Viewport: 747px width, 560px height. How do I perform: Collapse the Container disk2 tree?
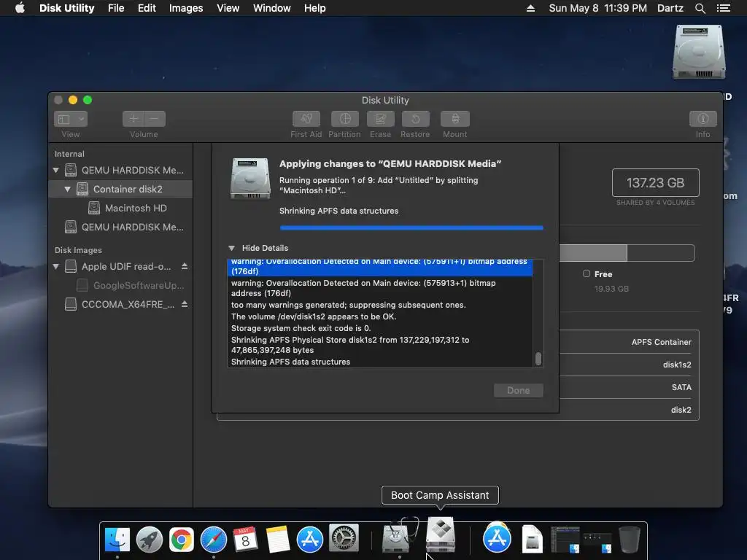tap(68, 189)
